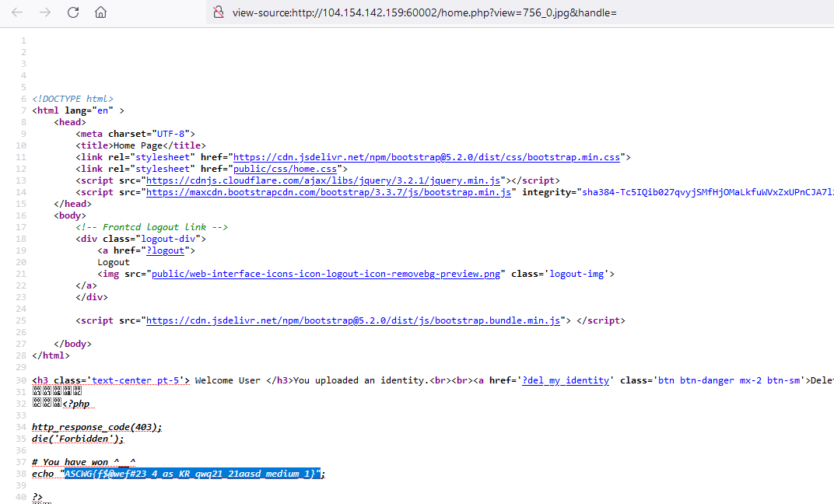This screenshot has height=504, width=834.
Task: Click the view-source URL address field
Action: 424,12
